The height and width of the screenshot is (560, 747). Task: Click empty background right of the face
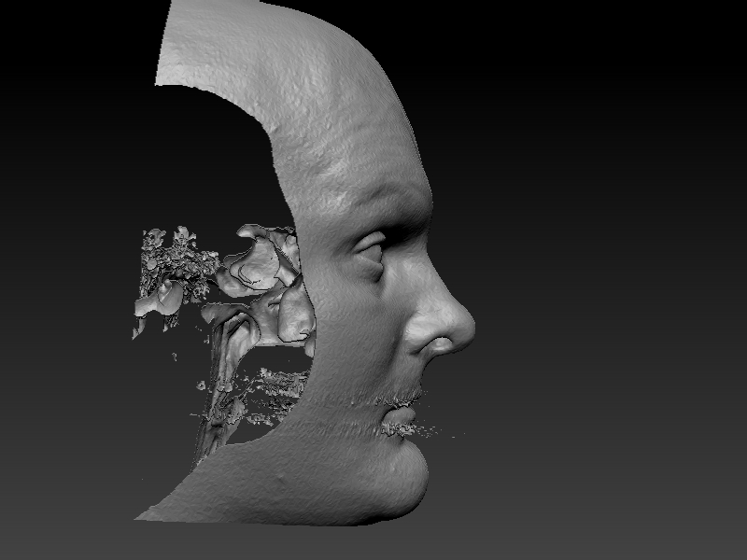pyautogui.click(x=607, y=280)
